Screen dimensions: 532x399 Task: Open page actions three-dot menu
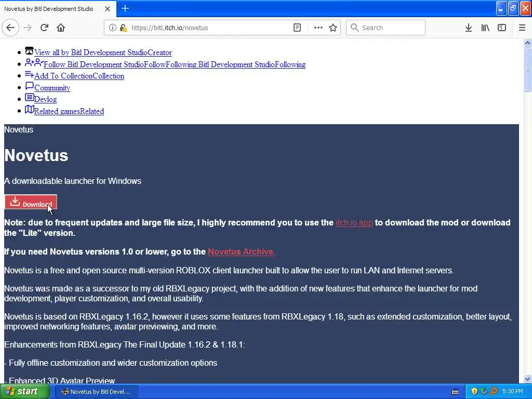tap(318, 28)
